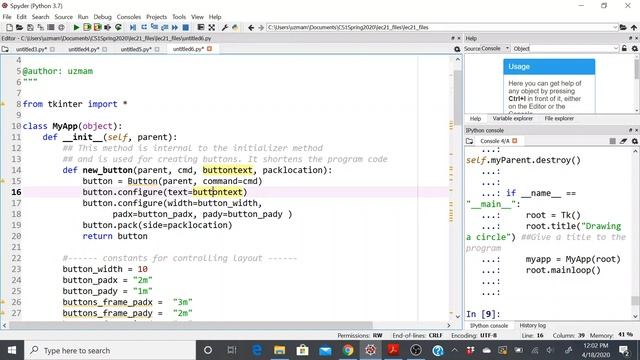Click taskbar search box

click(110, 350)
